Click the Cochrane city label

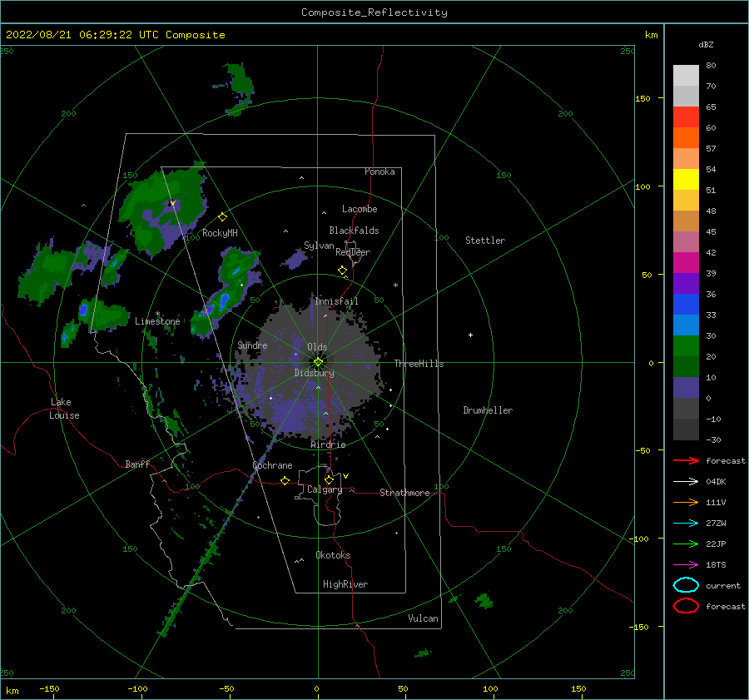pos(272,465)
